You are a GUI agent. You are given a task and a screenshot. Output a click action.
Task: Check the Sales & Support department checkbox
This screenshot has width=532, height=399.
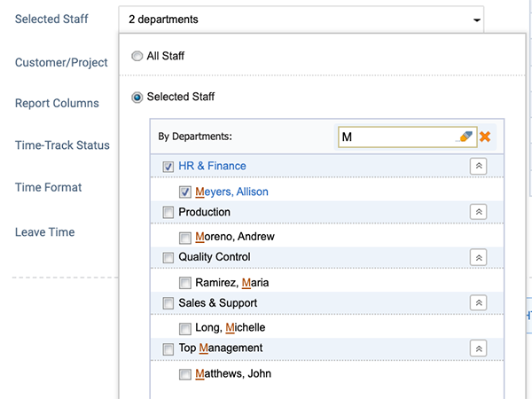168,303
